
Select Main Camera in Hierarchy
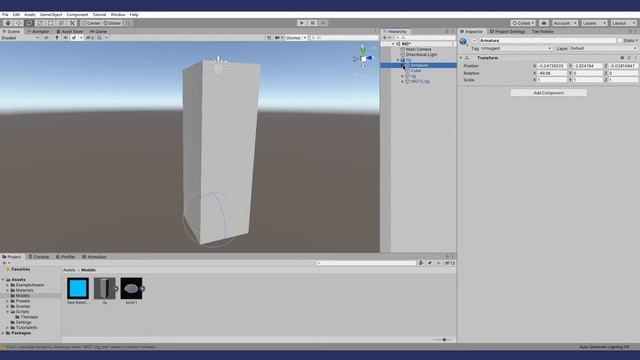pyautogui.click(x=418, y=49)
